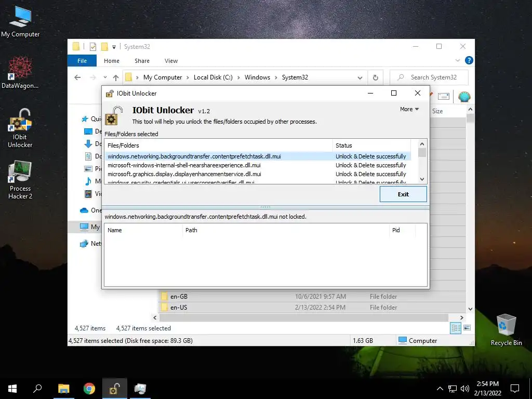The width and height of the screenshot is (532, 399).
Task: Click the taskbar clock showing 2:54 PM
Action: pos(487,389)
